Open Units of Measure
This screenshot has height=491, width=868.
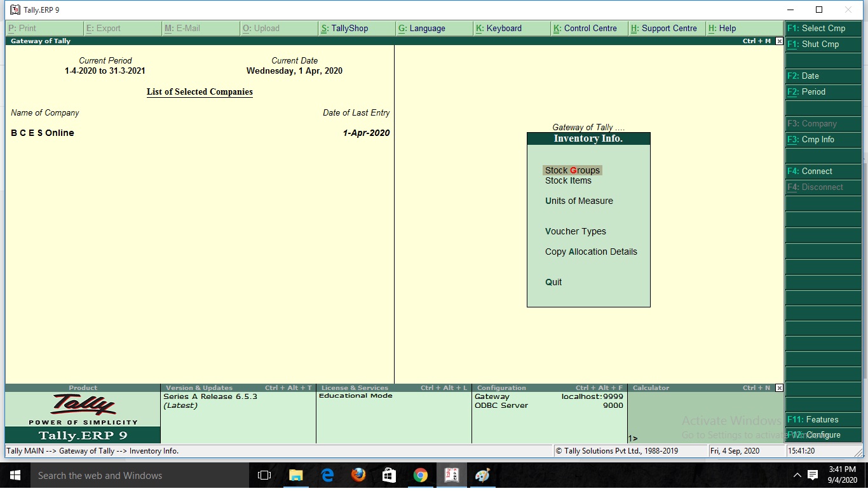pos(579,201)
